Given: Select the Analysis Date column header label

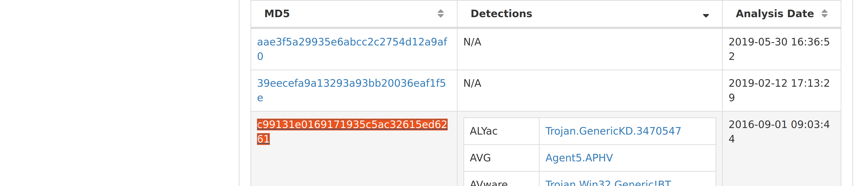Looking at the screenshot, I should point(774,14).
